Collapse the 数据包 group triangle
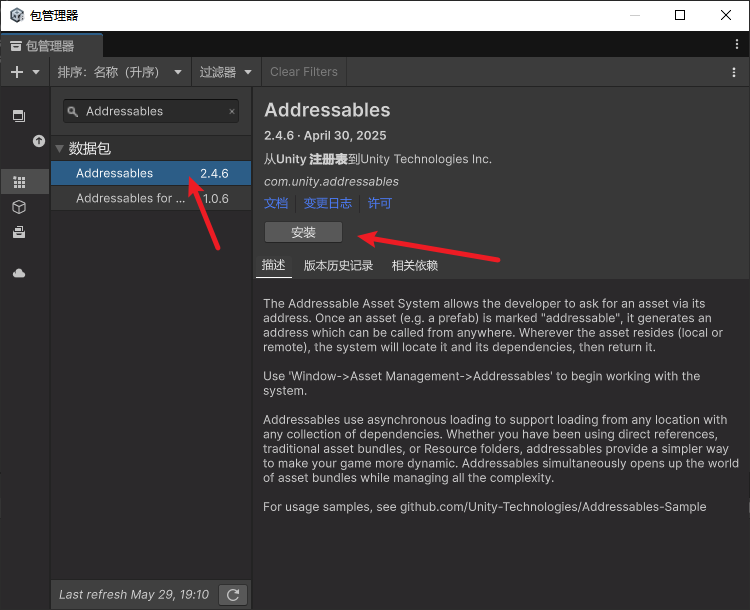The width and height of the screenshot is (750, 610). [x=59, y=149]
